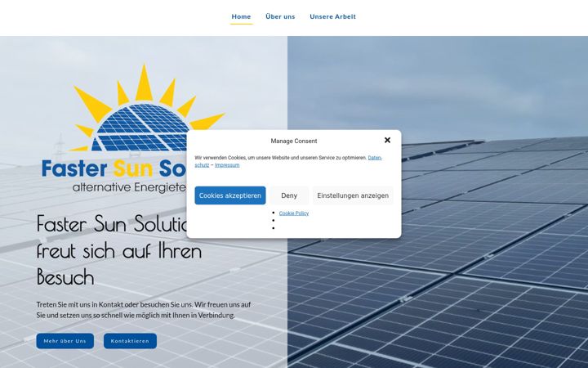
Task: Open the Datenschutz link
Action: [x=375, y=158]
